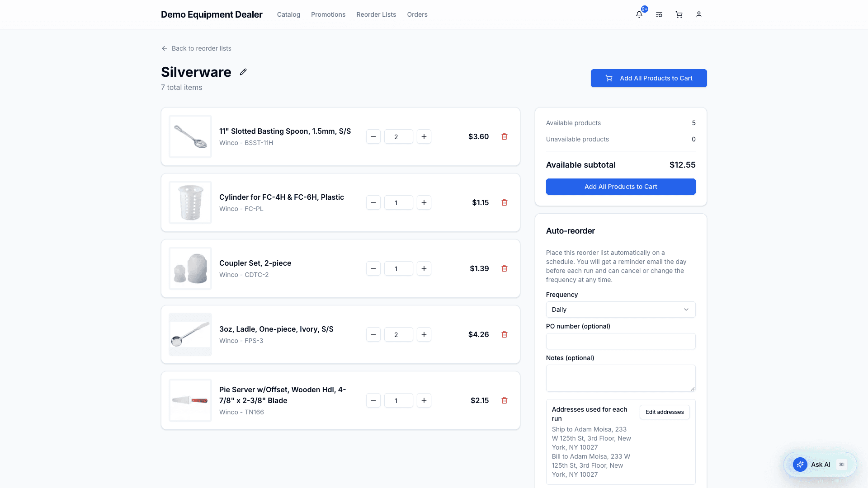Decrease Slotted Basting Spoon quantity

pos(373,136)
